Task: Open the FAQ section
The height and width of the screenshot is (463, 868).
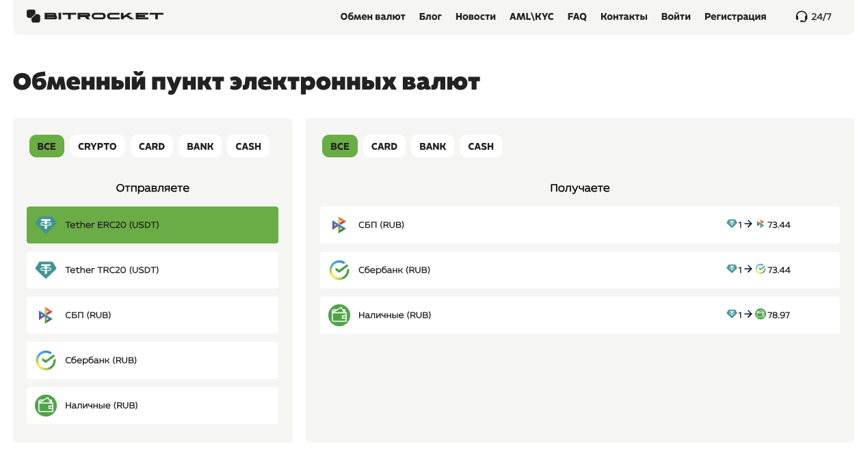Action: point(577,16)
